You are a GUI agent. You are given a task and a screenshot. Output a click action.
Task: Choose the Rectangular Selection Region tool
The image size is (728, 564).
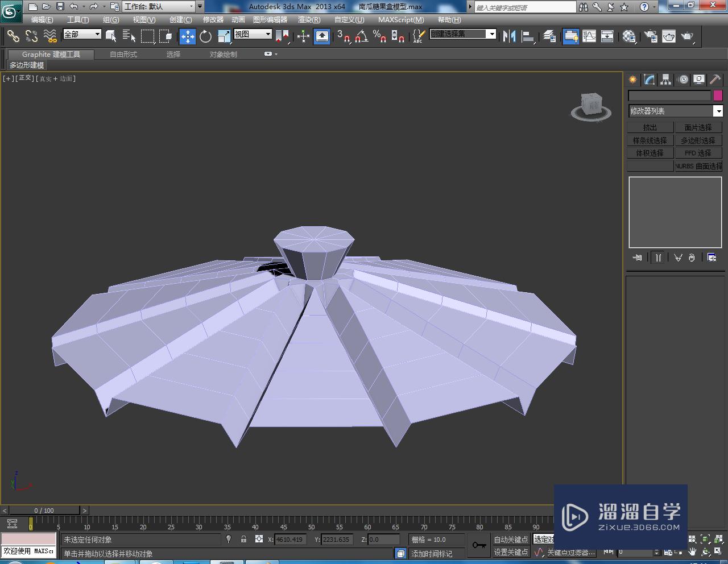tap(147, 36)
